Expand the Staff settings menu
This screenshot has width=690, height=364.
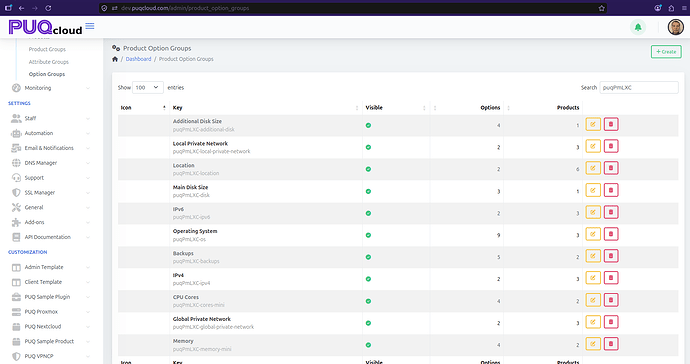tap(51, 118)
